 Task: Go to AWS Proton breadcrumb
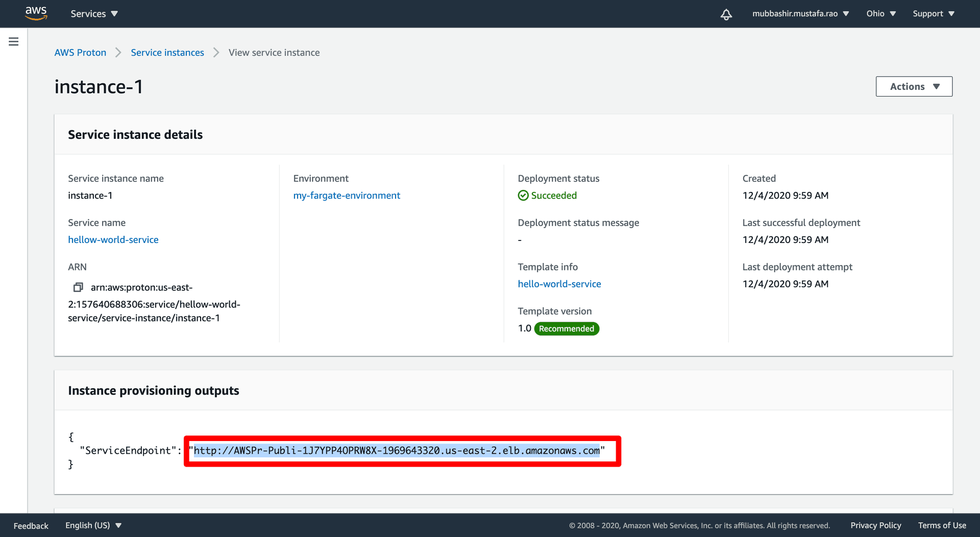(x=80, y=53)
